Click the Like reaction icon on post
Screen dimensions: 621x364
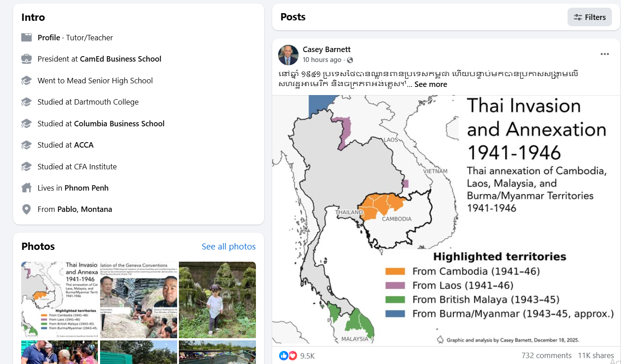284,356
